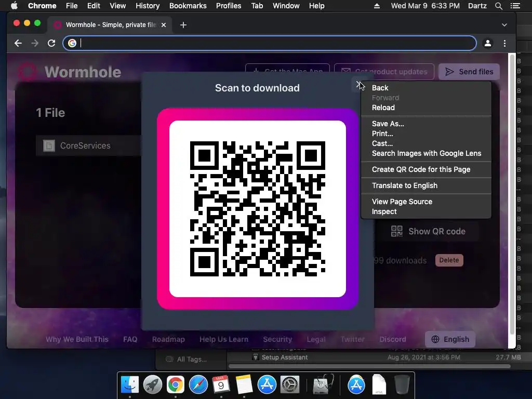
Task: Close the Scan to download dialog
Action: tap(358, 84)
